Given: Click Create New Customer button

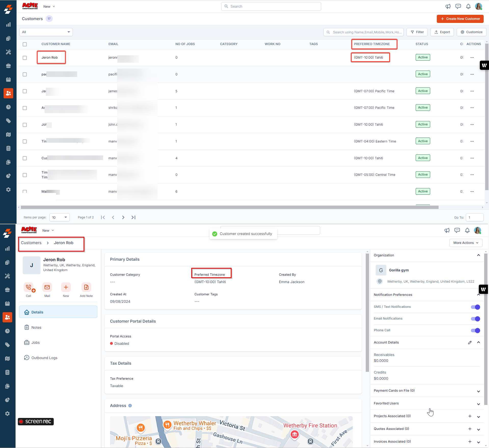Looking at the screenshot, I should [x=460, y=19].
